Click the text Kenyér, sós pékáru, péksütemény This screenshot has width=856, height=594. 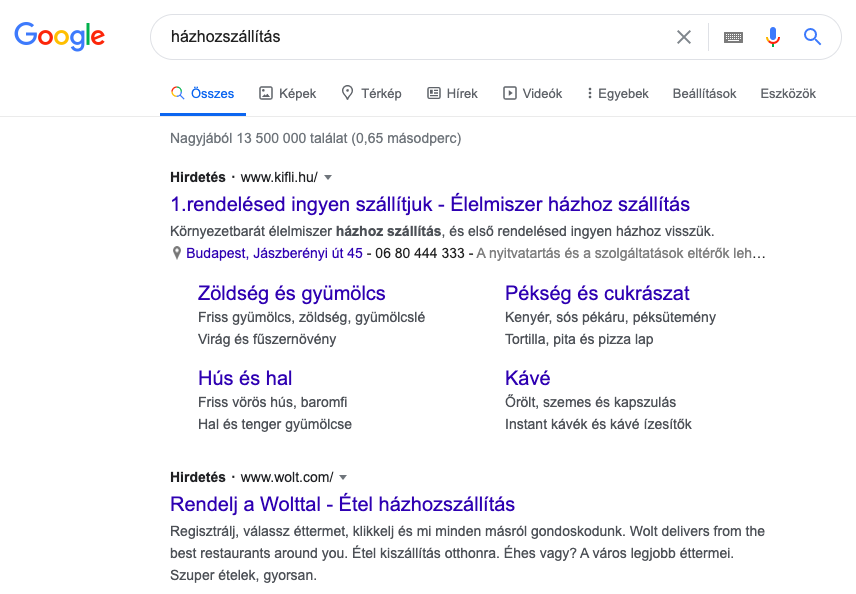[x=610, y=317]
